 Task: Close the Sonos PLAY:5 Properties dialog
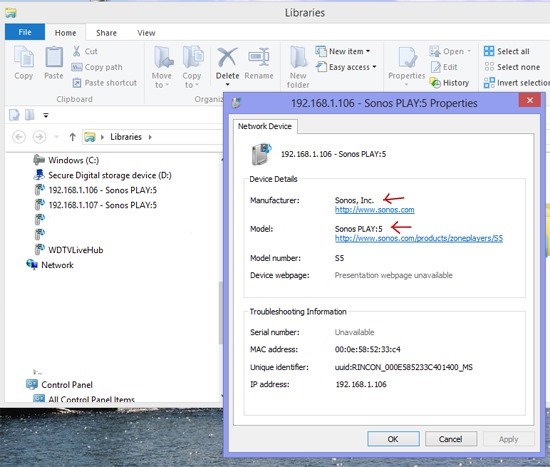530,100
